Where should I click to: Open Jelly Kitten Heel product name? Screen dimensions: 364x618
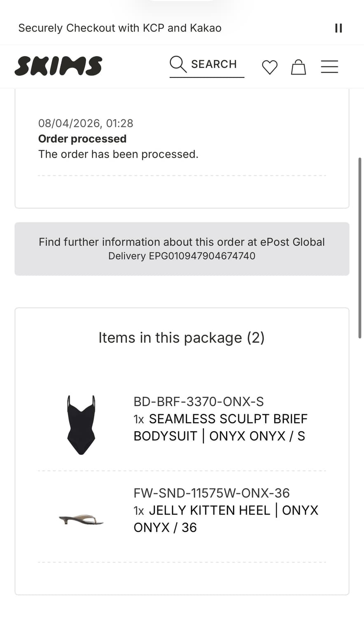coord(226,519)
